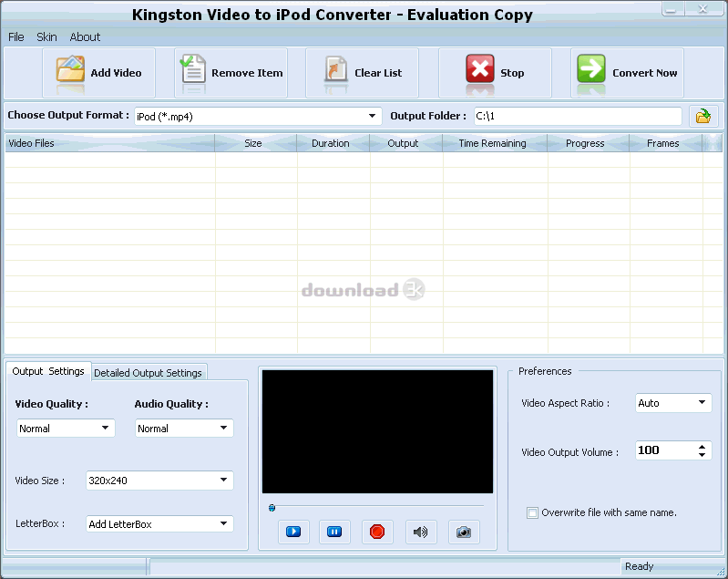Viewport: 728px width, 579px height.
Task: Enable Overwrite file with same name
Action: coord(532,512)
